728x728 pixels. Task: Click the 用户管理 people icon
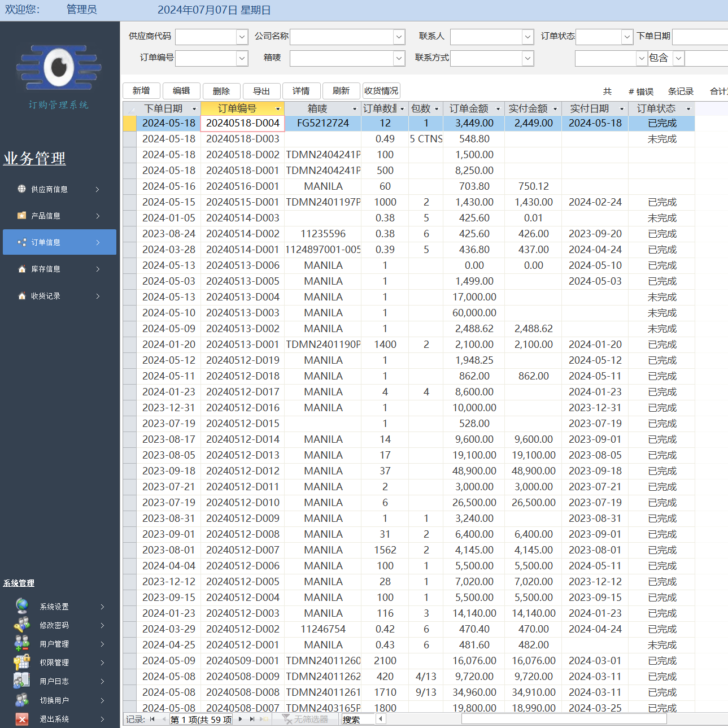(x=22, y=643)
